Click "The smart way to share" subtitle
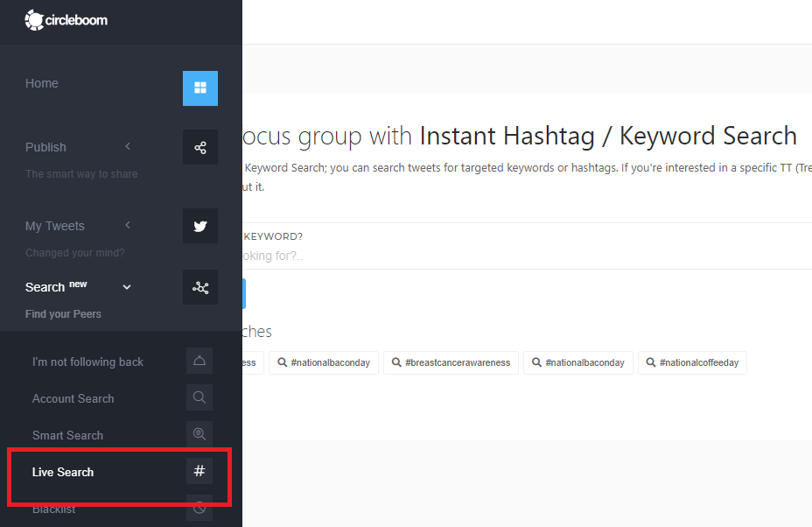 [x=81, y=174]
